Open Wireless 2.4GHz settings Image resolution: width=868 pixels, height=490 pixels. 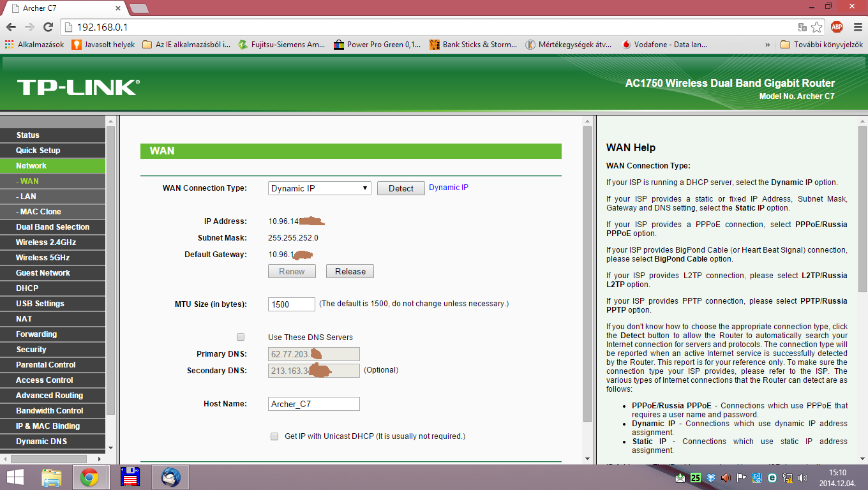(x=52, y=242)
